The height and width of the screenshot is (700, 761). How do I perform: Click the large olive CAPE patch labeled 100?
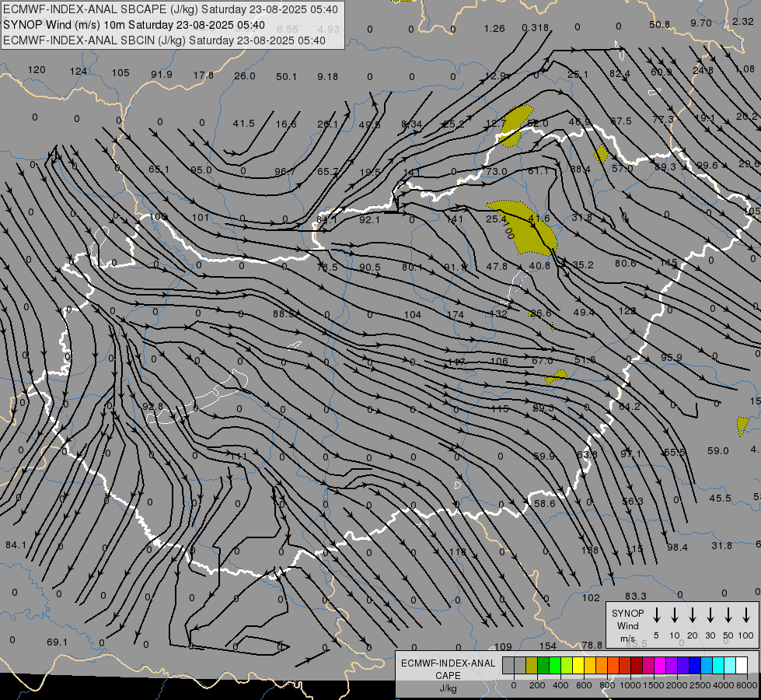click(x=523, y=227)
